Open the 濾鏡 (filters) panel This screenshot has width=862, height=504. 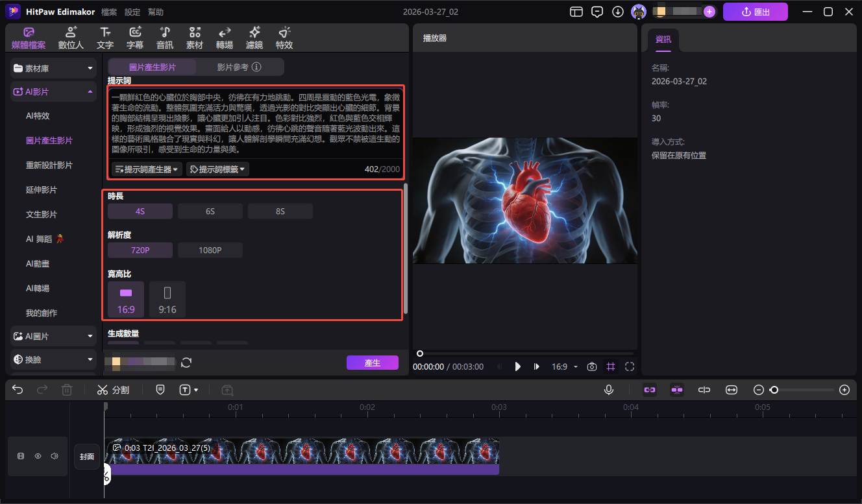pyautogui.click(x=254, y=37)
